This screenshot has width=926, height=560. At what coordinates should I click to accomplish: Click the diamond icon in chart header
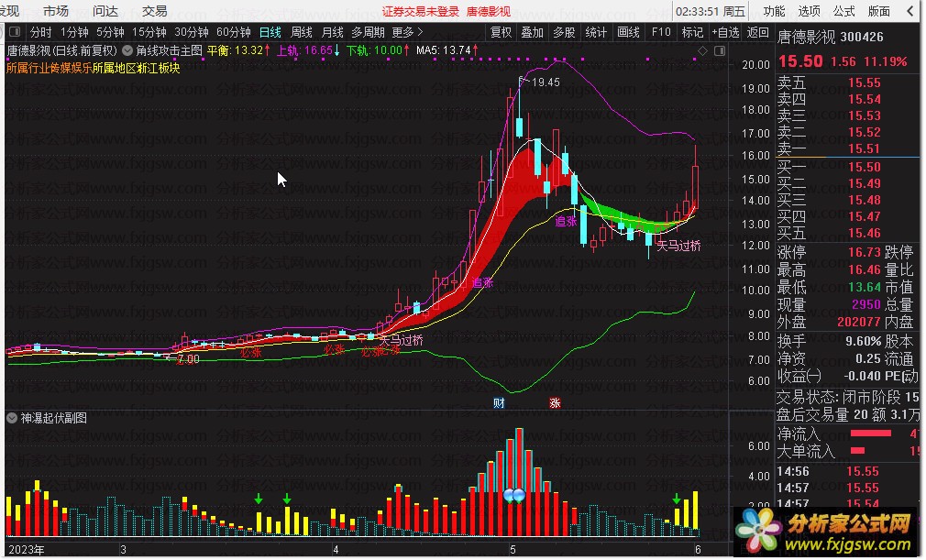(703, 50)
